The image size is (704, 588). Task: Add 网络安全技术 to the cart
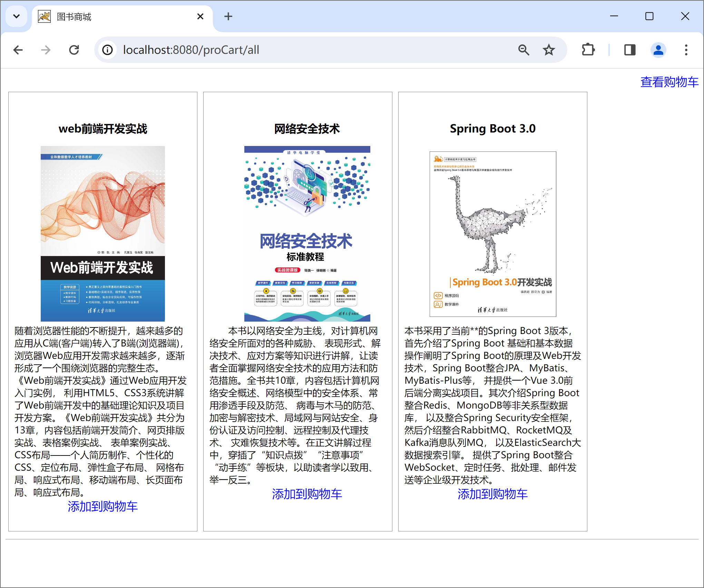pyautogui.click(x=307, y=494)
